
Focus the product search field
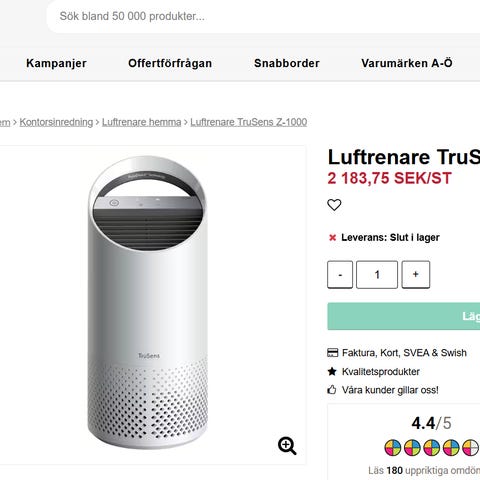tap(263, 16)
